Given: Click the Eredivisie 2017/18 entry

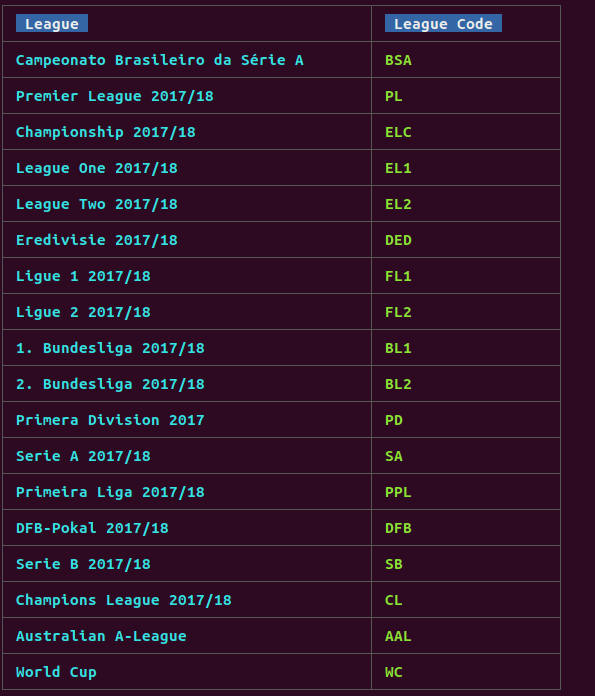Looking at the screenshot, I should [97, 240].
